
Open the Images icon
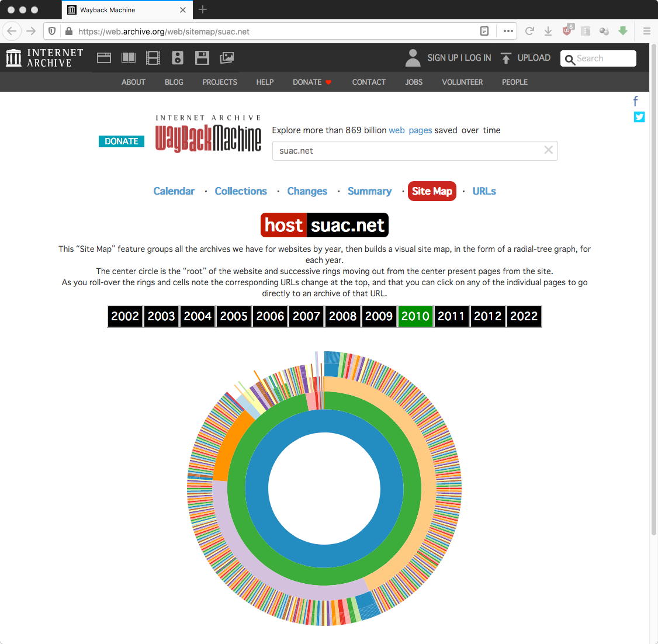tap(227, 58)
